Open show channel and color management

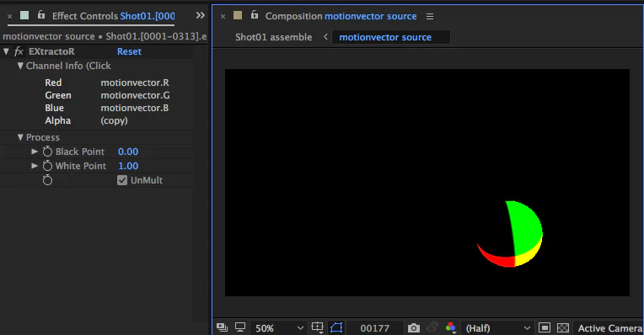coord(451,327)
